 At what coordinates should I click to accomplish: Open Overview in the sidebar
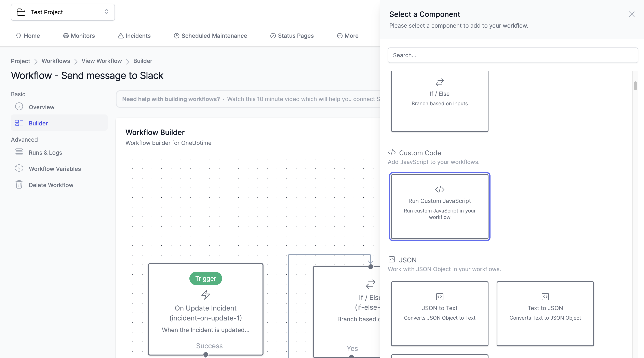59,107
